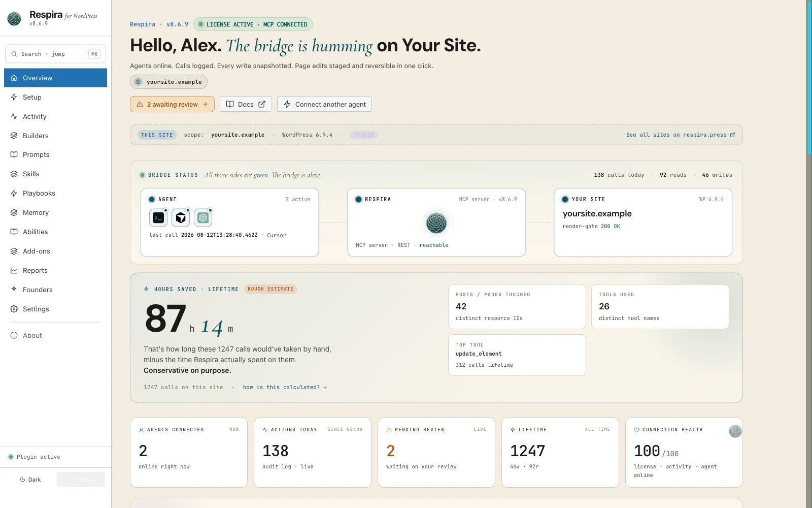The width and height of the screenshot is (812, 508).
Task: Click Connect another agent button
Action: 324,104
